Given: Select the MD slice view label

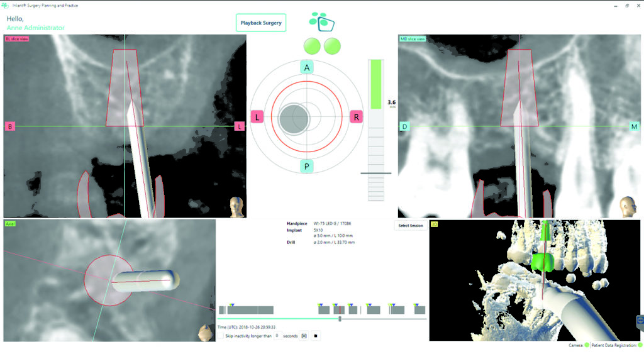Looking at the screenshot, I should [413, 38].
